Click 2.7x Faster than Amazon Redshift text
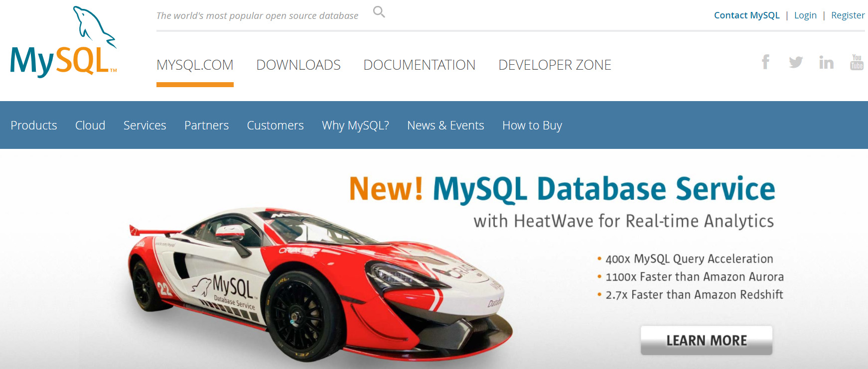Screen dimensions: 868x369 [690, 295]
